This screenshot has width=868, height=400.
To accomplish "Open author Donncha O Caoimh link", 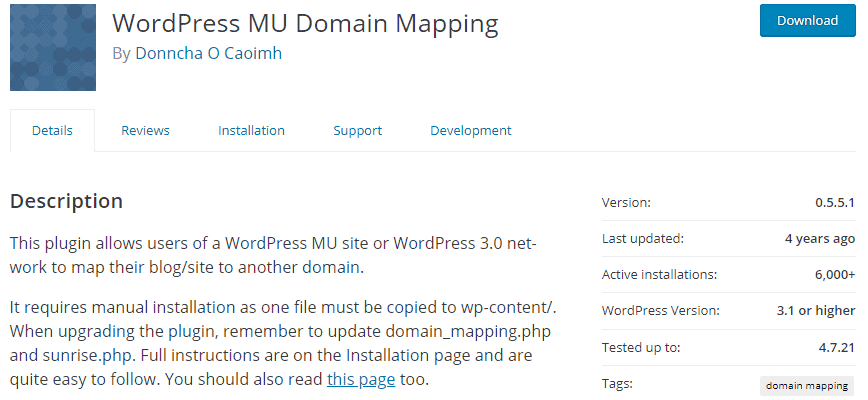I will (x=208, y=53).
